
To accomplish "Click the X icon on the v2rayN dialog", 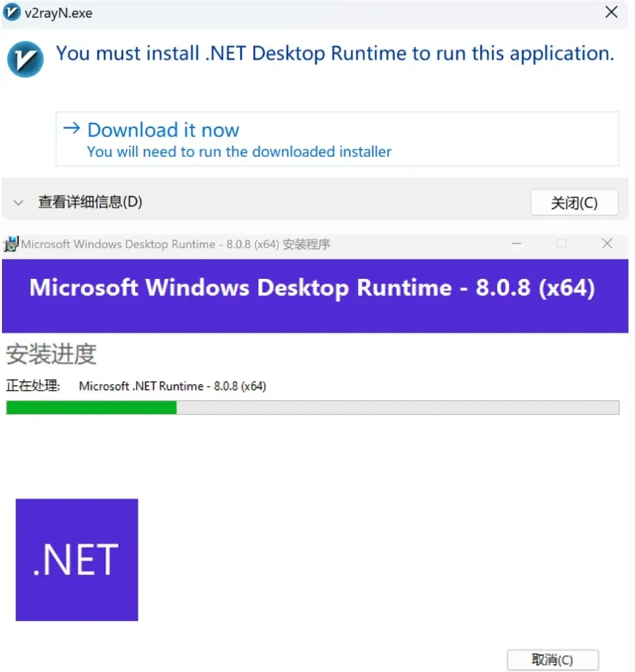I will 611,12.
